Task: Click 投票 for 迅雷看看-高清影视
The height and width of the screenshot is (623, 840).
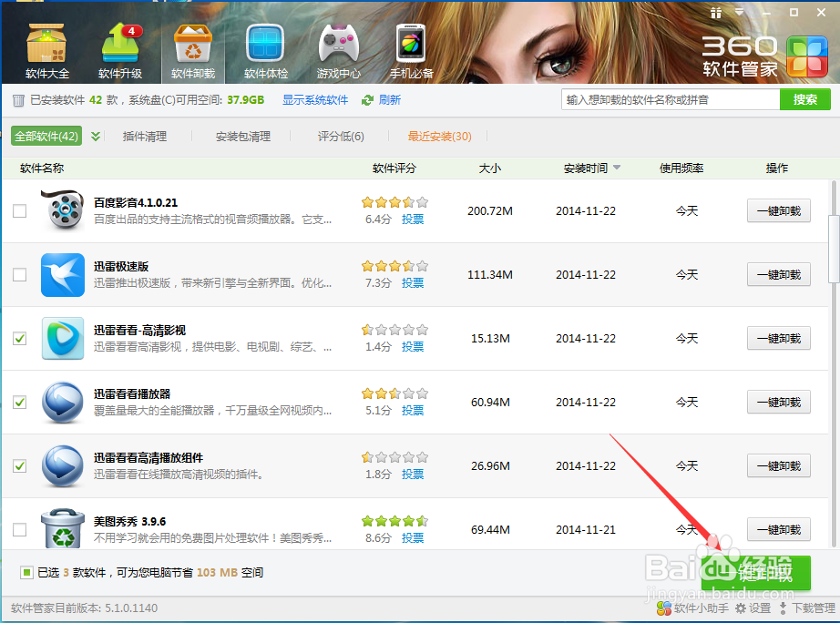Action: click(413, 347)
